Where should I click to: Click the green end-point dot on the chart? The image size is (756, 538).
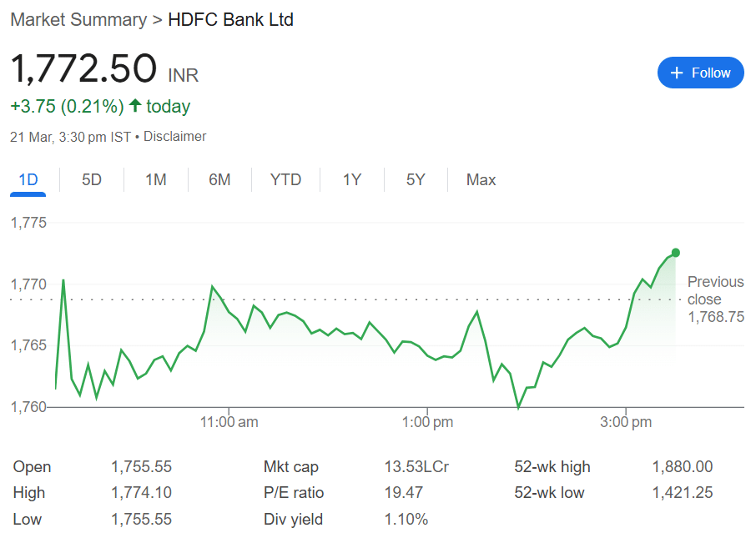click(x=676, y=253)
